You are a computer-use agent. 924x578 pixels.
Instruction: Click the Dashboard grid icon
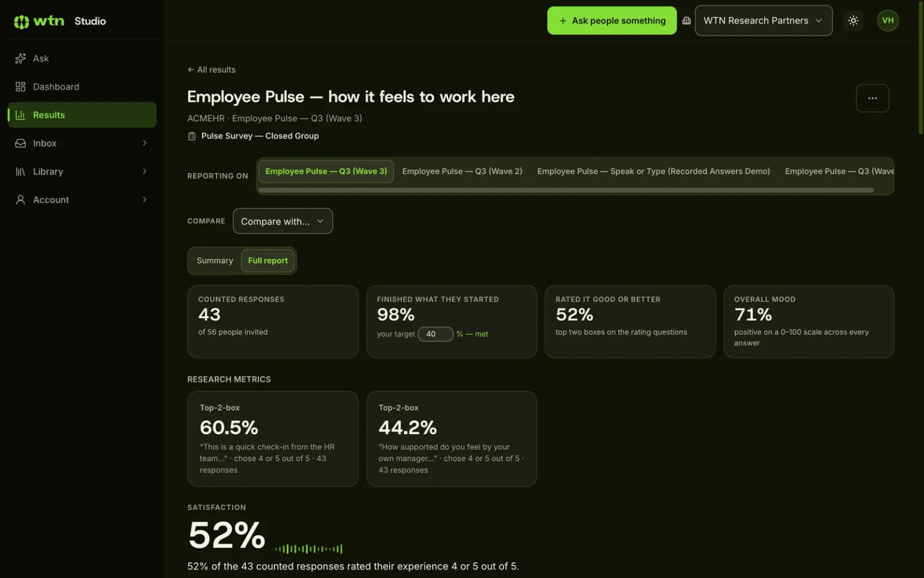click(20, 87)
